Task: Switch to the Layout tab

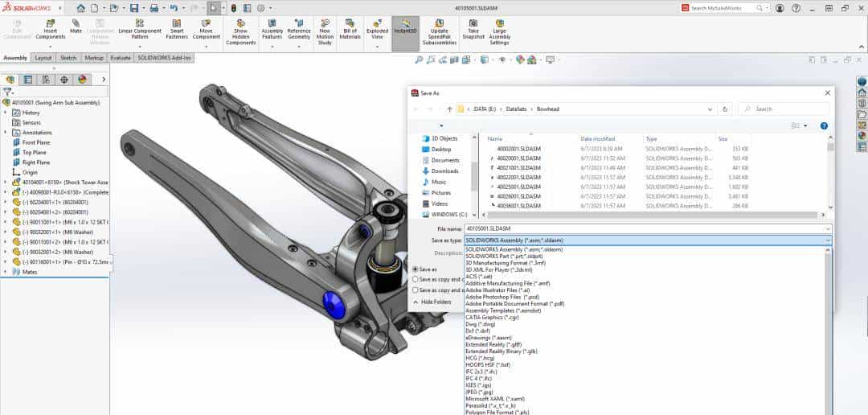Action: (43, 58)
